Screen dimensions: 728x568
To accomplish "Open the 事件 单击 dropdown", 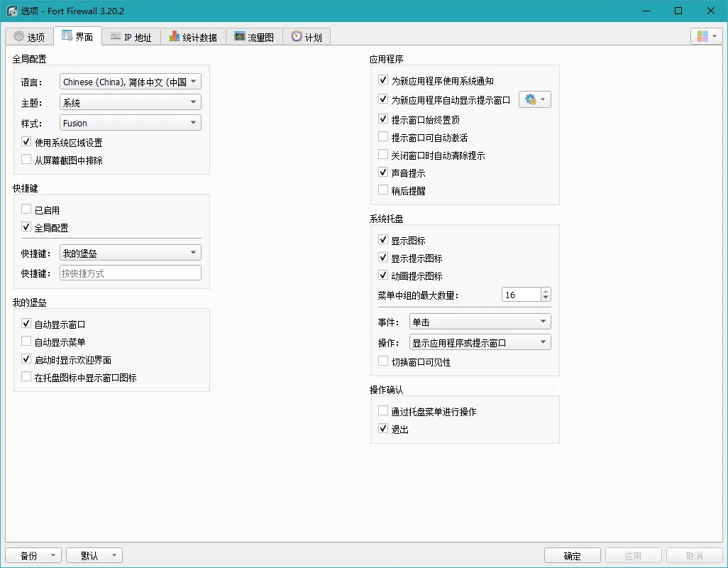I will (480, 322).
